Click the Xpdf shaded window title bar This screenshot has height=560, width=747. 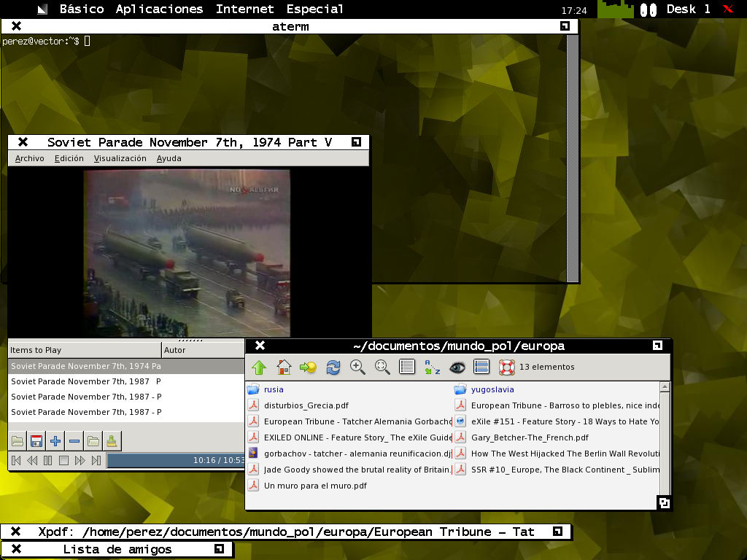coord(286,532)
